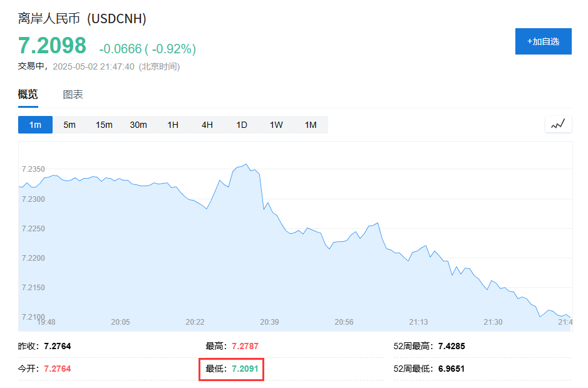Click the 21:30 time axis label
This screenshot has width=588, height=388.
tap(493, 322)
